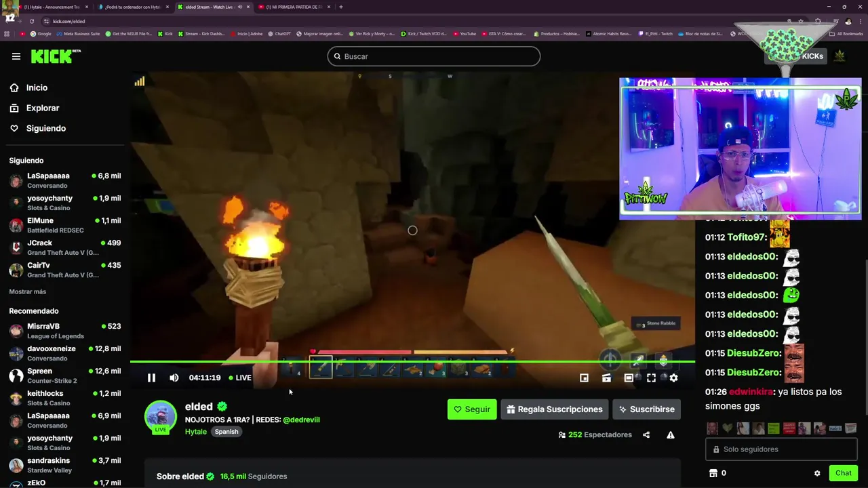
Task: Open keithlocks recommended channel
Action: pyautogui.click(x=65, y=398)
